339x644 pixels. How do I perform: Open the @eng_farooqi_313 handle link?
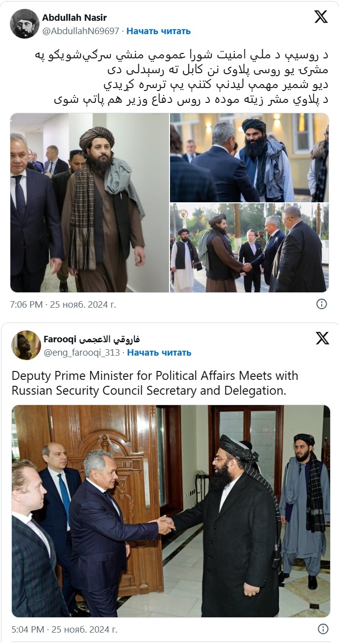(82, 353)
